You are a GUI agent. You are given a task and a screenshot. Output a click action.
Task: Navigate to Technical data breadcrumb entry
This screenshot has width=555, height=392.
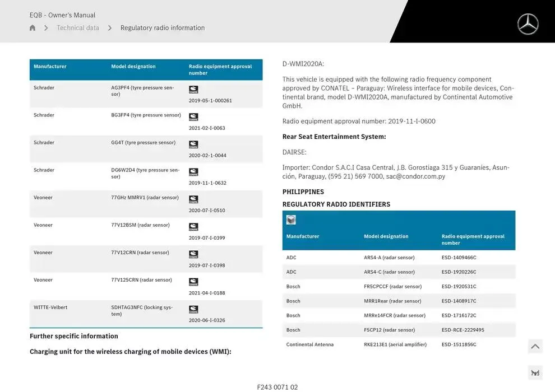[78, 27]
